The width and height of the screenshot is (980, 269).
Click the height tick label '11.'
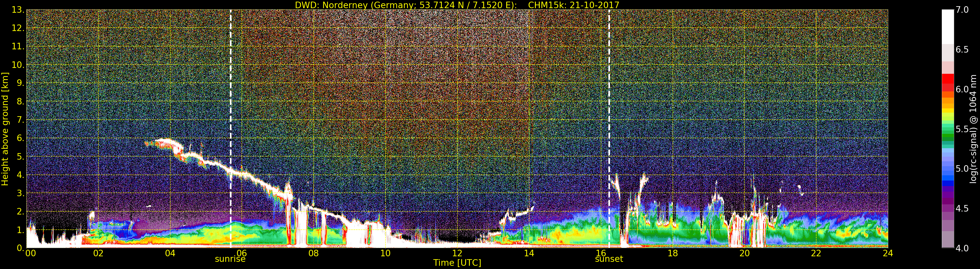coord(18,46)
